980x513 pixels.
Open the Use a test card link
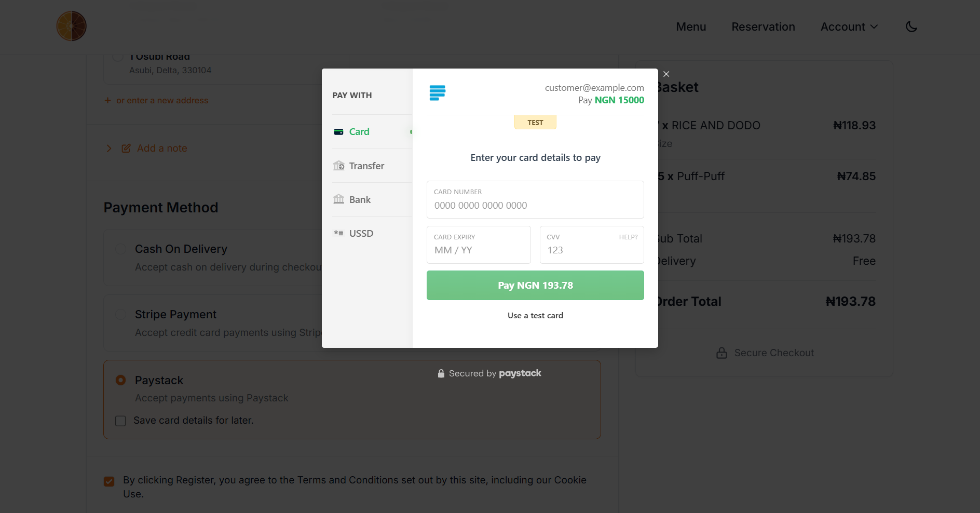pyautogui.click(x=535, y=315)
